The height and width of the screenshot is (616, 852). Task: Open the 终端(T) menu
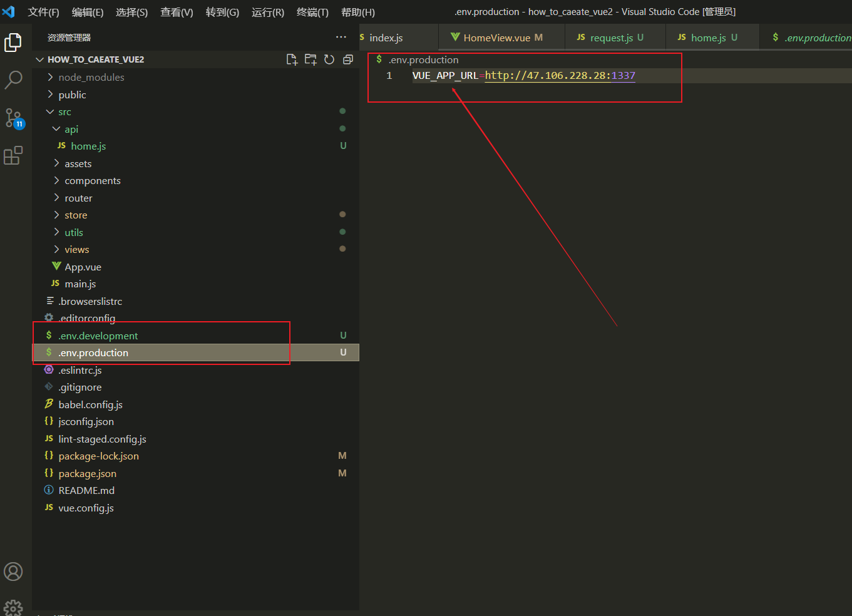[x=312, y=12]
